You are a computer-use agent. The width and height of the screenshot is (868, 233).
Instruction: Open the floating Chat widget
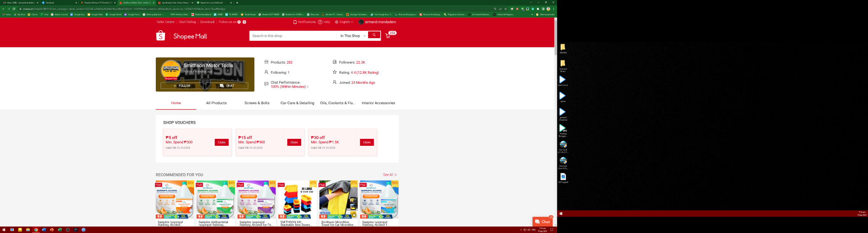542,222
